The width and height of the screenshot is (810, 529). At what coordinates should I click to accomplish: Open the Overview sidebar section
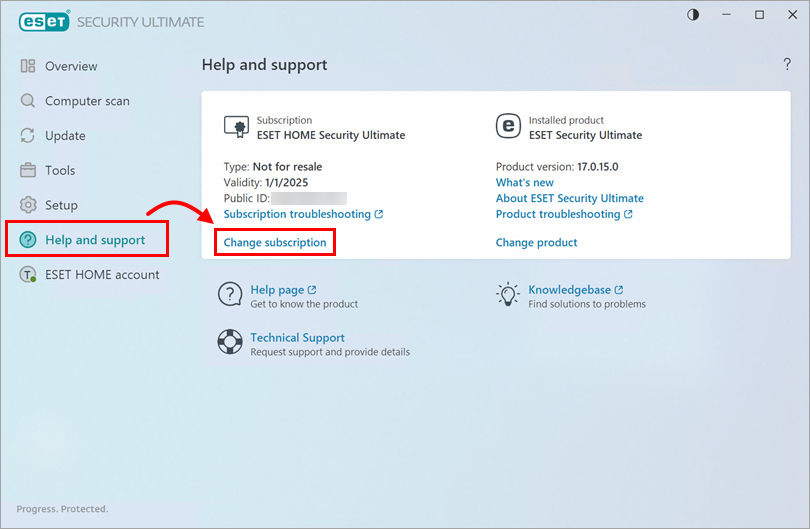pos(70,66)
